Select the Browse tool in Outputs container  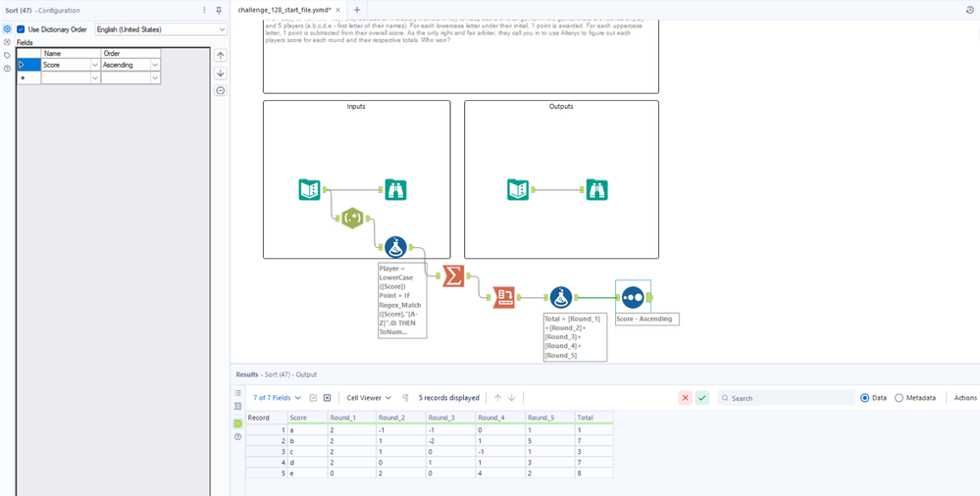(597, 190)
